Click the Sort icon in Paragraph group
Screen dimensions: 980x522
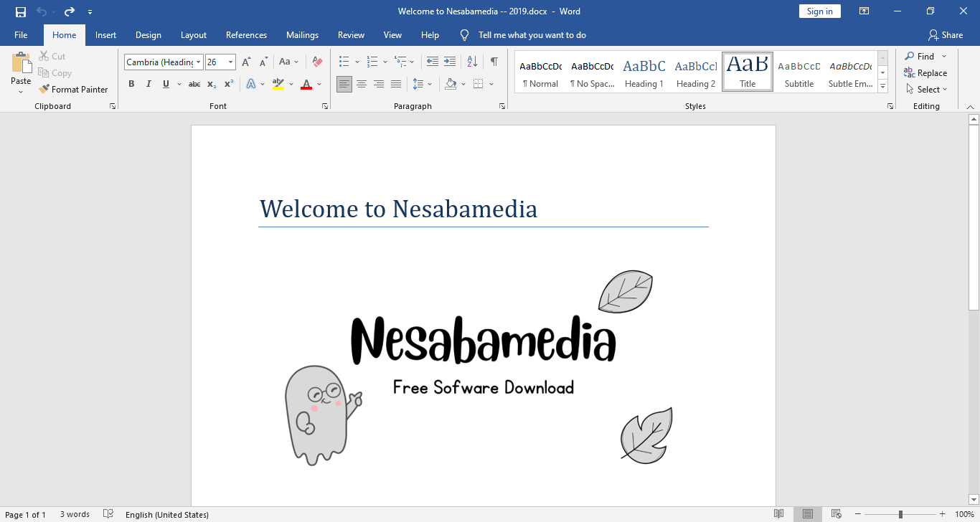coord(472,62)
